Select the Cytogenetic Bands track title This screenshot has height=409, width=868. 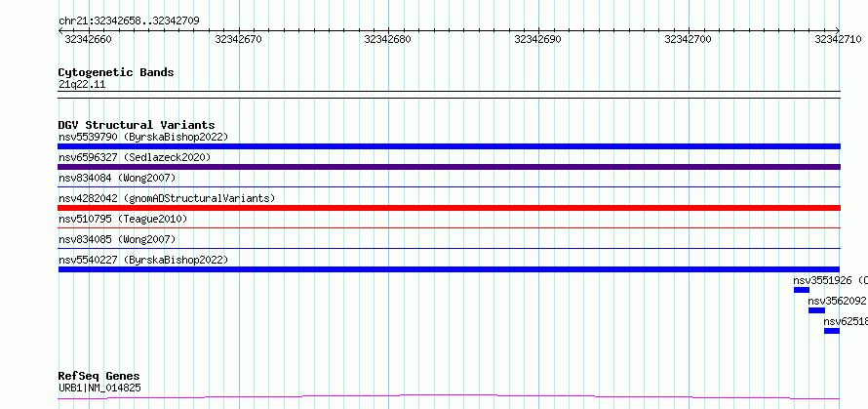(116, 72)
